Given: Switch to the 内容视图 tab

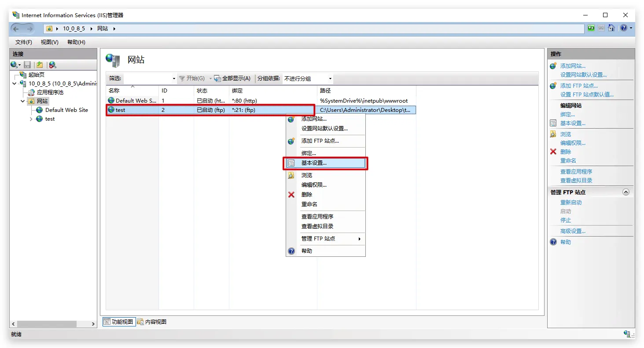Looking at the screenshot, I should click(152, 322).
